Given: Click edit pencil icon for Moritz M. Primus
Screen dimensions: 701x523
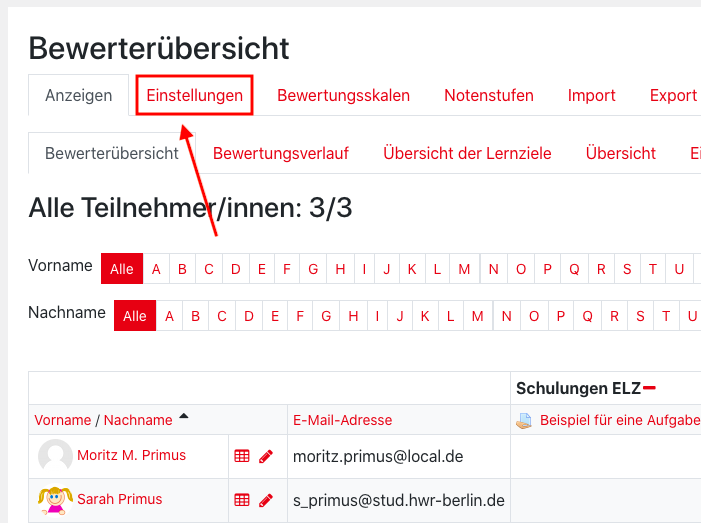Looking at the screenshot, I should 265,456.
